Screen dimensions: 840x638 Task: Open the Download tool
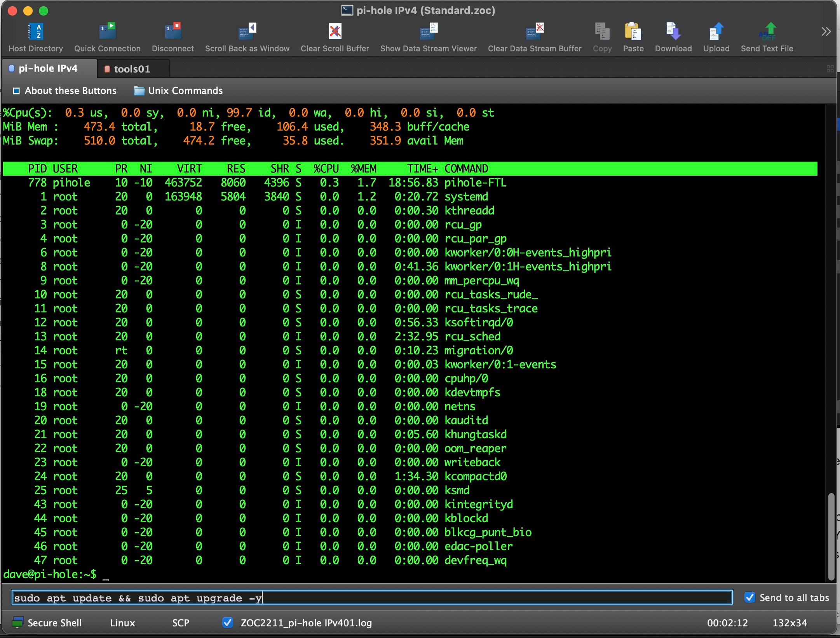pos(673,36)
